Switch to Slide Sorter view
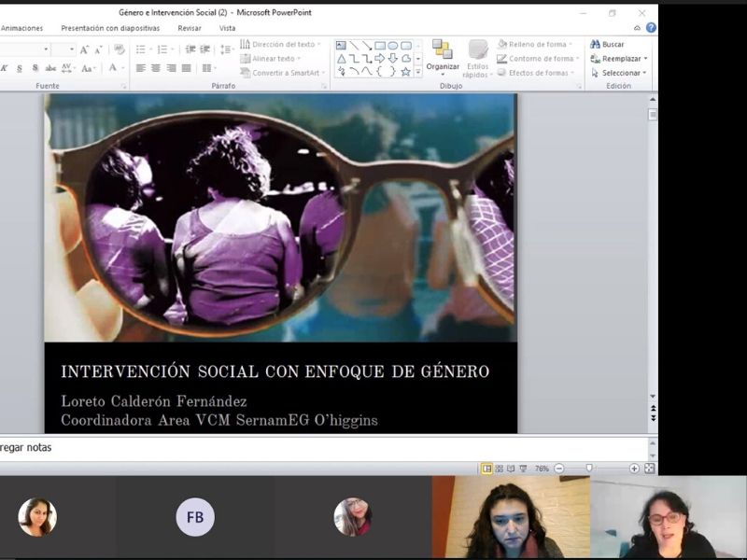The image size is (747, 560). click(500, 469)
